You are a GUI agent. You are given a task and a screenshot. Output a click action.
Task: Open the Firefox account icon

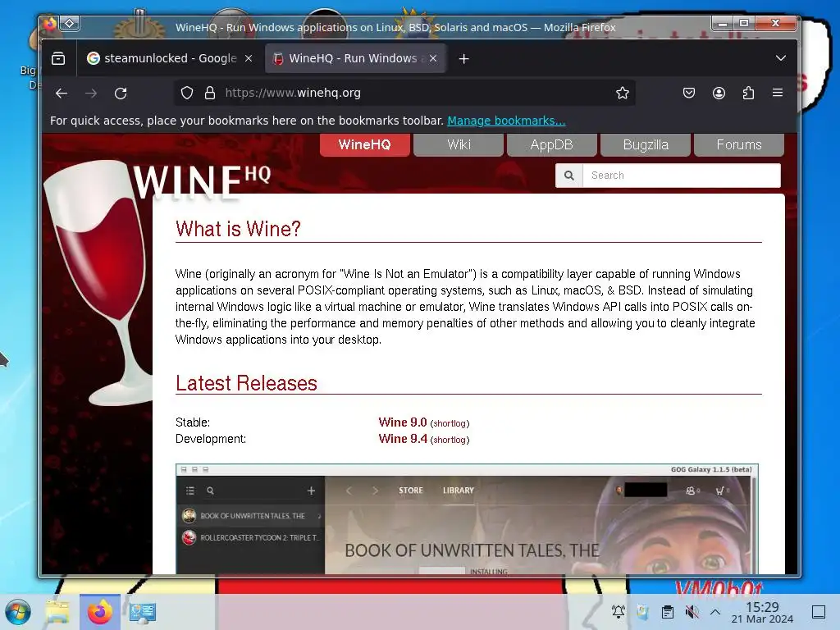pos(719,93)
